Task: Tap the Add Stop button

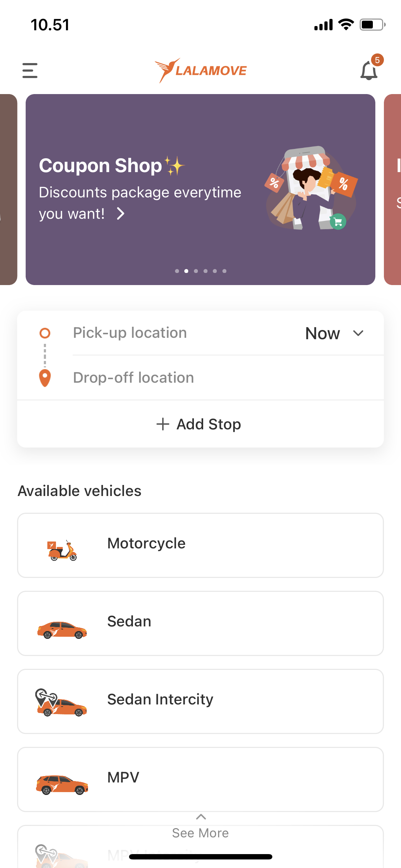Action: point(200,424)
